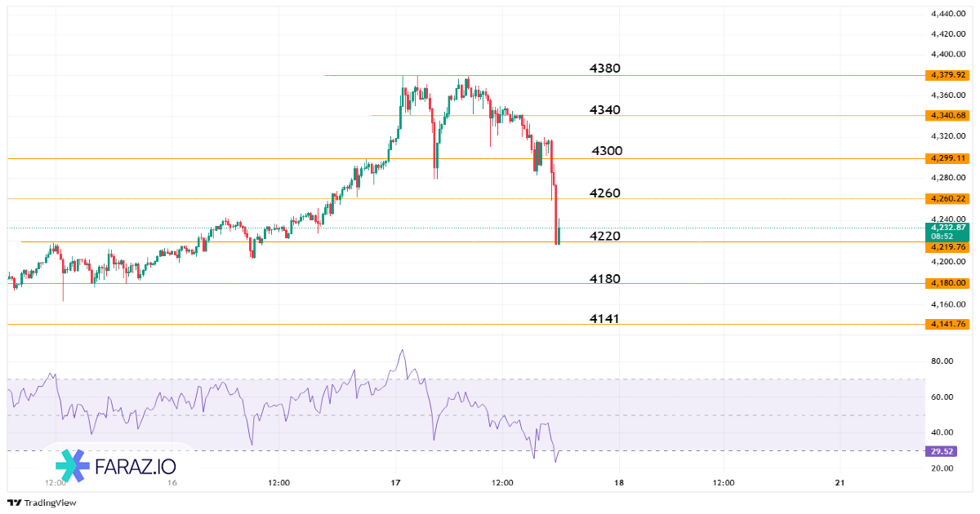Select the 4,219.76 price axis label

coord(947,246)
